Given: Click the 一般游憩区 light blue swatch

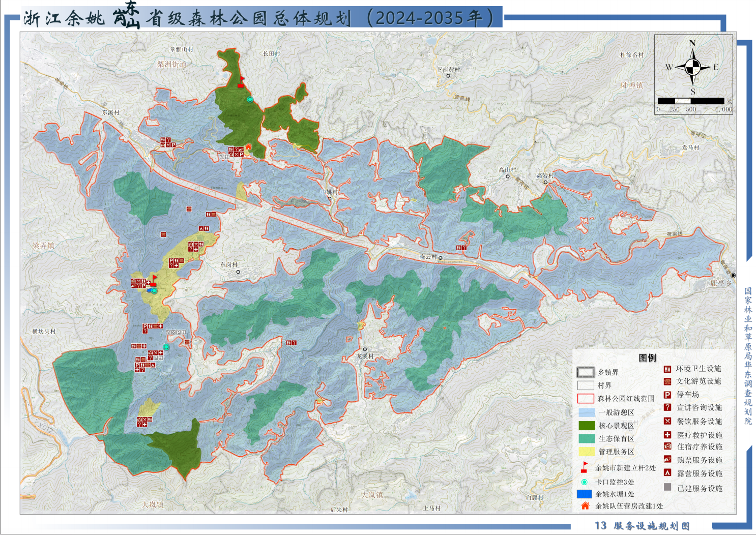Looking at the screenshot, I should 587,412.
